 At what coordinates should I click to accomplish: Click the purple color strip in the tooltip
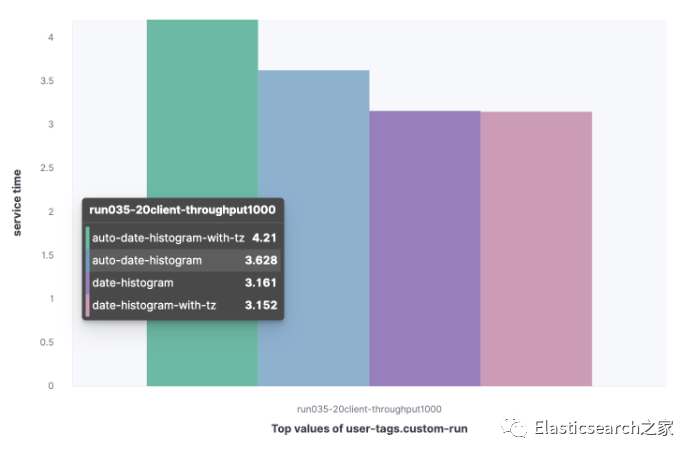[x=87, y=283]
